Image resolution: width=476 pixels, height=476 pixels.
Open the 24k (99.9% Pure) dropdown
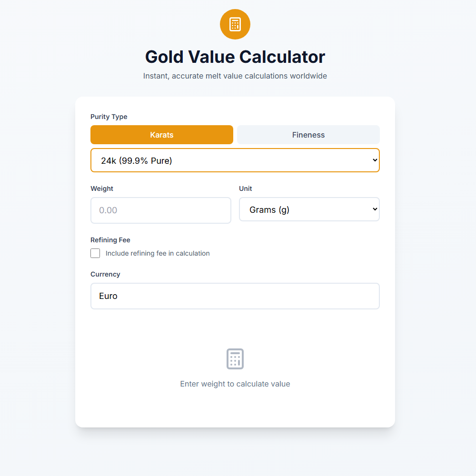[235, 160]
